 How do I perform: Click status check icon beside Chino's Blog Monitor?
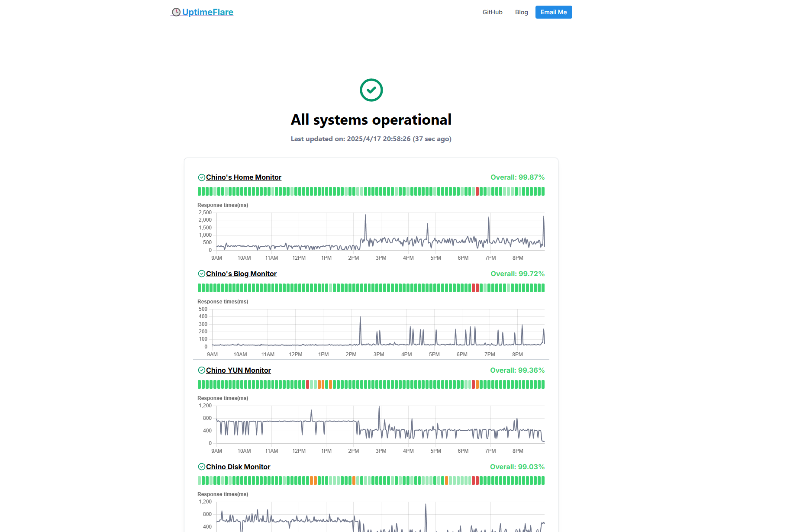tap(201, 274)
